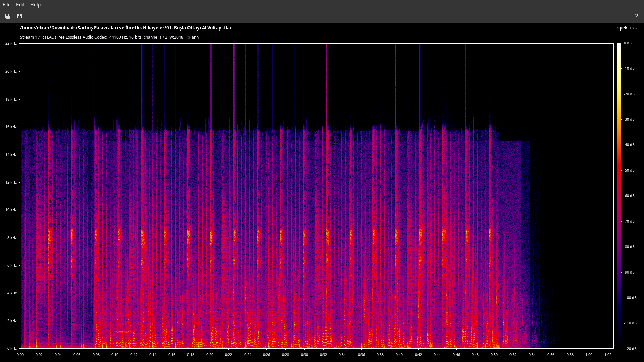644x362 pixels.
Task: Click the 0:20 time axis marker
Action: pos(210,355)
